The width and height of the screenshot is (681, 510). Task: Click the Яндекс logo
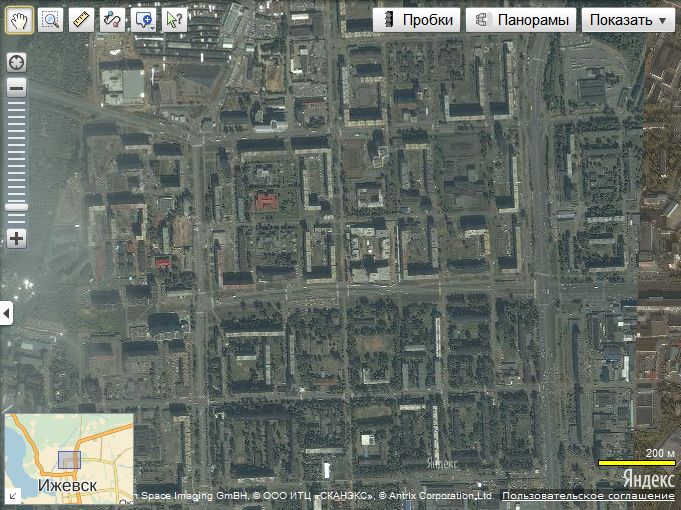coord(647,479)
